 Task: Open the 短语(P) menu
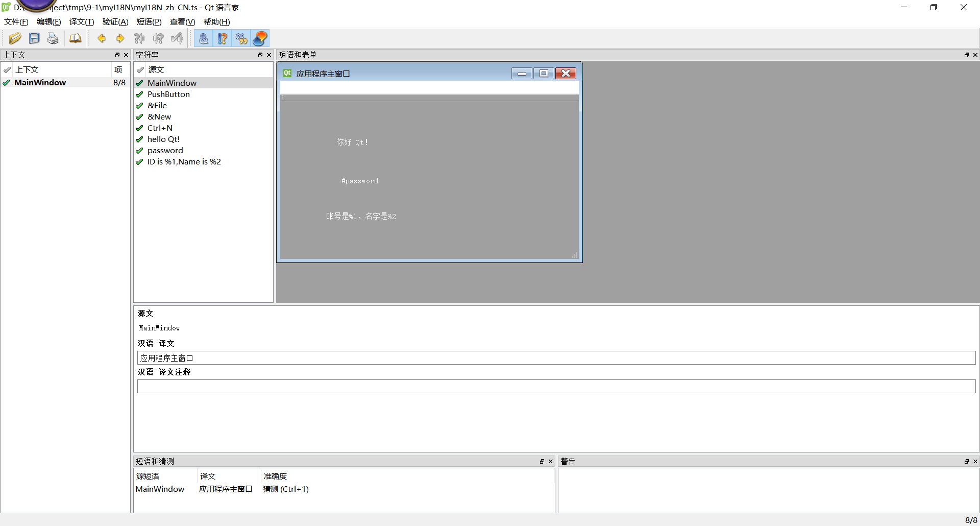tap(149, 21)
